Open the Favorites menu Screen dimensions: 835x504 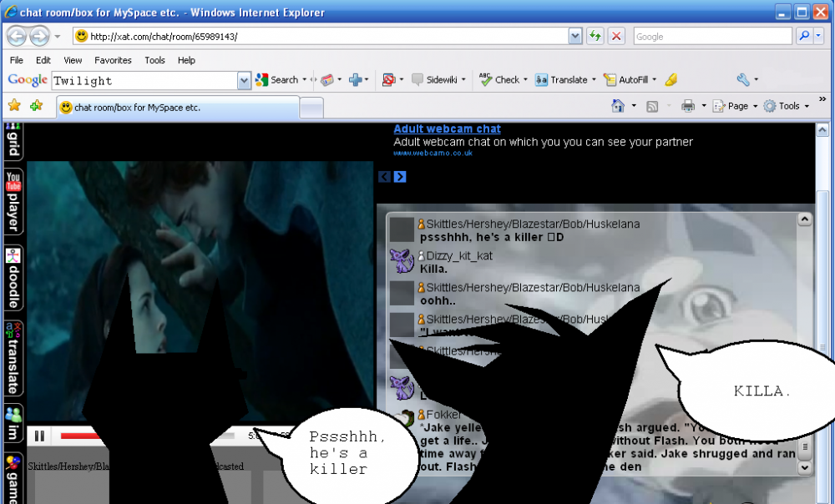pyautogui.click(x=113, y=60)
